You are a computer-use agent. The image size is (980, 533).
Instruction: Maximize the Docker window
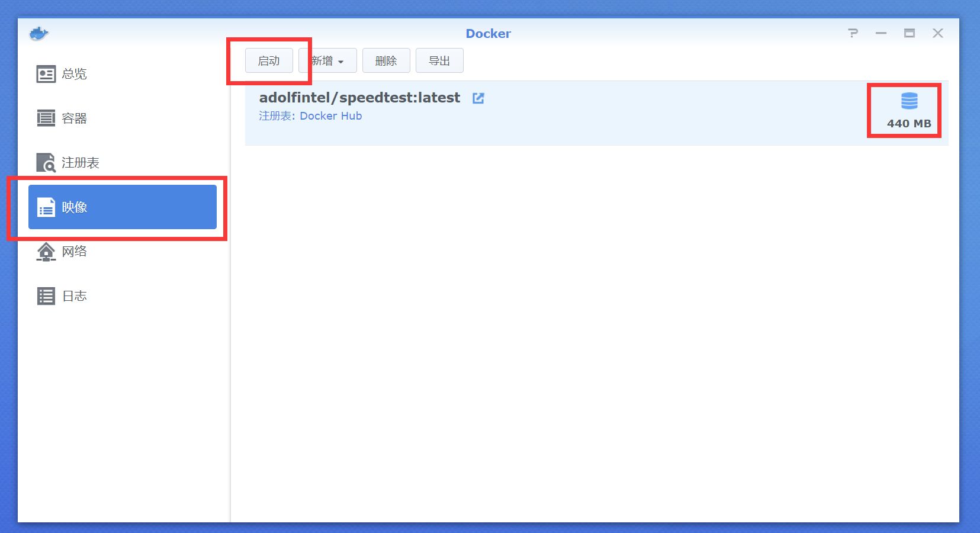click(x=910, y=33)
